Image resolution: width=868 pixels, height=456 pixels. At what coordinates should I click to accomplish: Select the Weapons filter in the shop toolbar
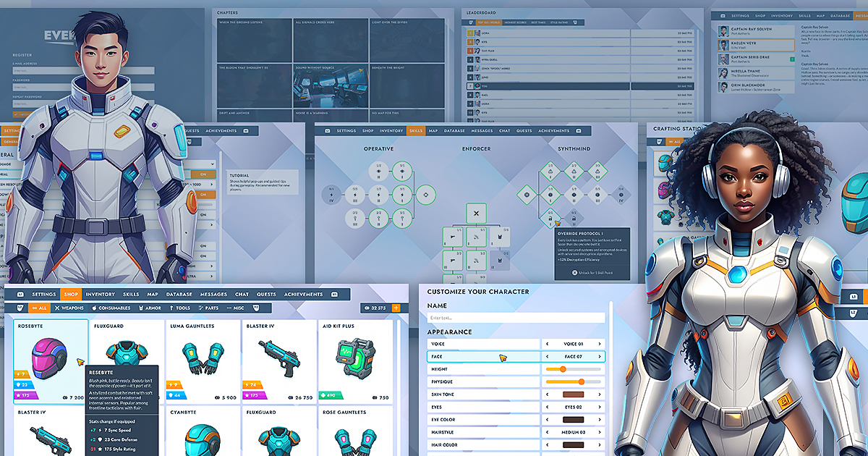coord(69,307)
